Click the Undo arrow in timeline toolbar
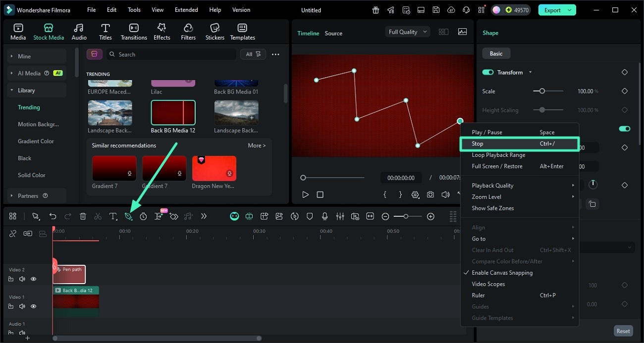Screen dimensions: 644x343 [x=53, y=216]
